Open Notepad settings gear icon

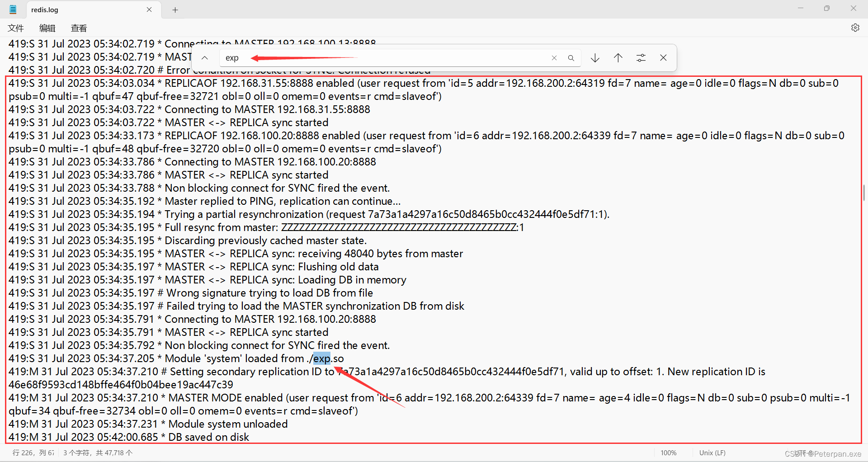coord(855,28)
